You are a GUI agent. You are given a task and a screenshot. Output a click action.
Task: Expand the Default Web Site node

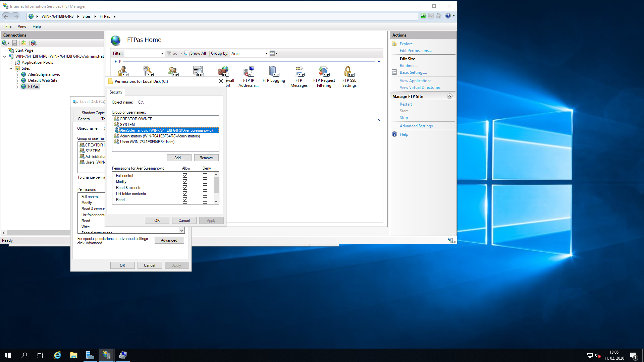[x=17, y=80]
